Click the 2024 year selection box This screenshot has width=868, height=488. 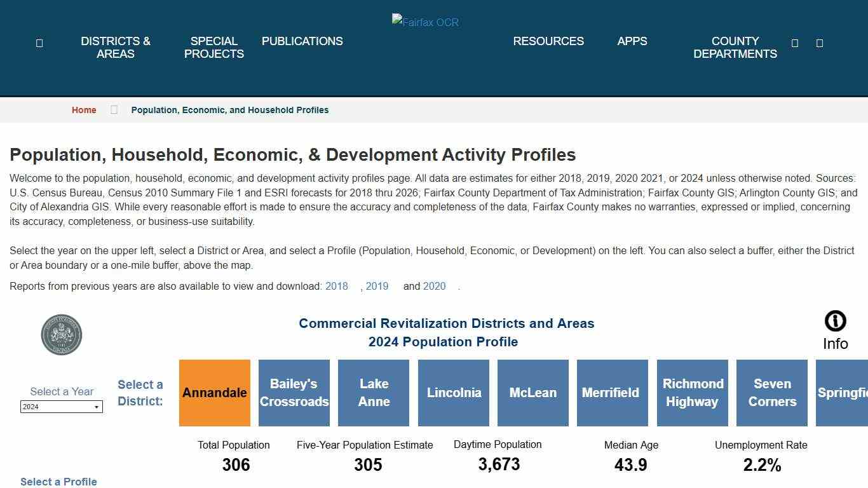point(62,407)
